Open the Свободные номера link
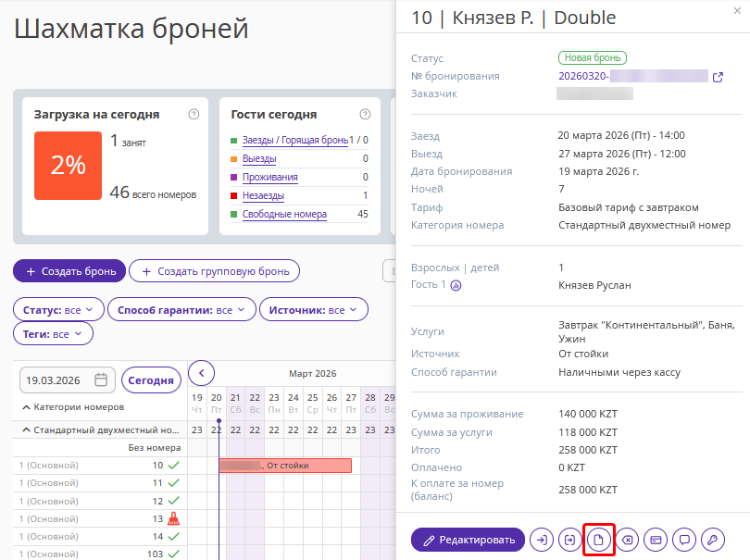Viewport: 750px width, 560px height. (x=284, y=214)
